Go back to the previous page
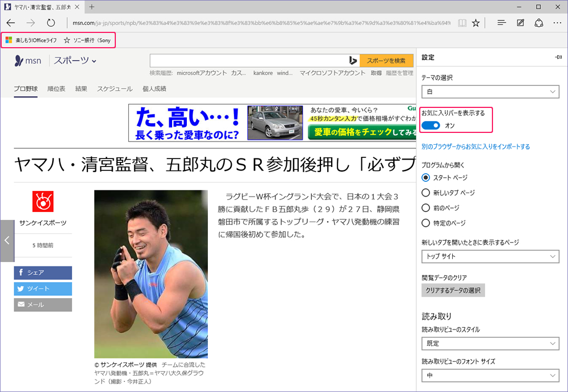568x392 pixels. (10, 23)
